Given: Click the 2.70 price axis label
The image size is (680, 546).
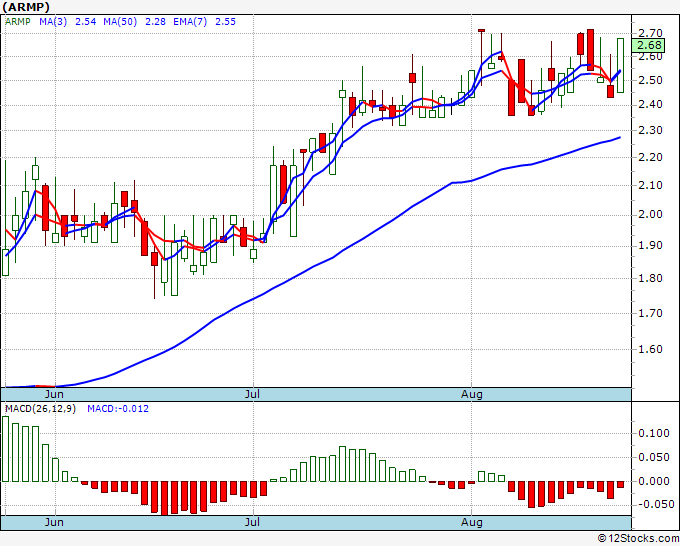Looking at the screenshot, I should coord(650,33).
